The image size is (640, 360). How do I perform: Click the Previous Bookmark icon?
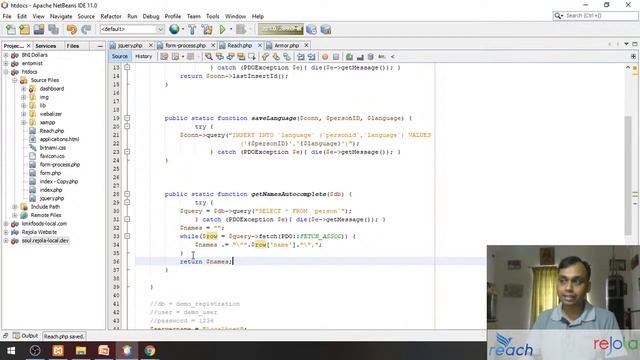coord(265,57)
